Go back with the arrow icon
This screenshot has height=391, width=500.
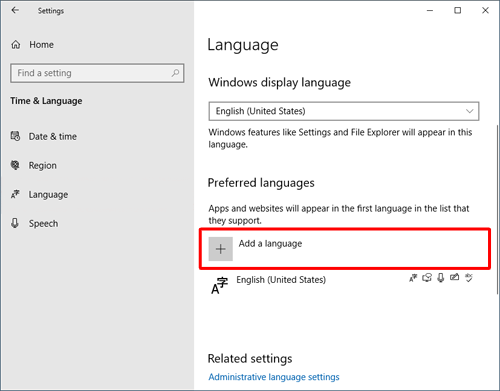15,10
